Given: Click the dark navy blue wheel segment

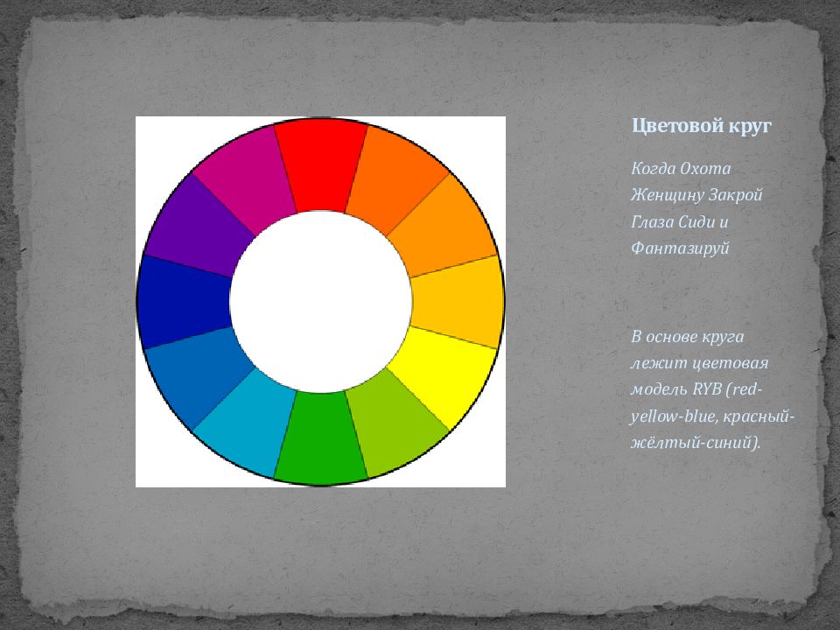Looking at the screenshot, I should click(182, 302).
